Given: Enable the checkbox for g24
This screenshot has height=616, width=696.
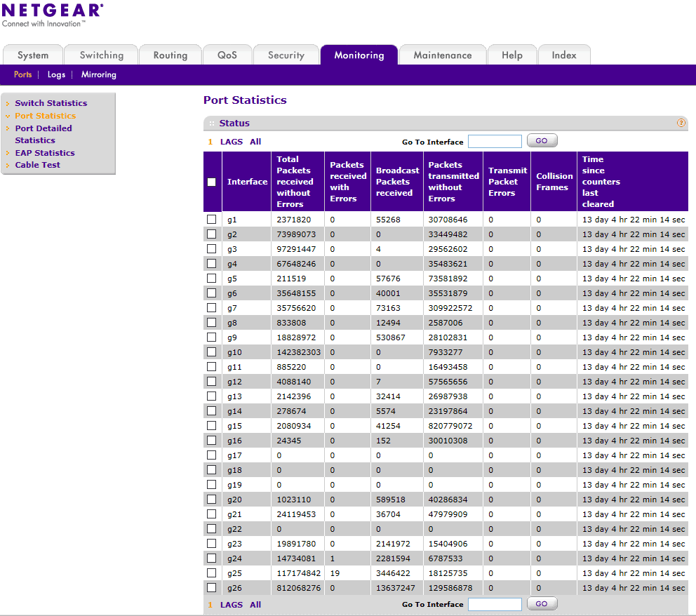Looking at the screenshot, I should 212,558.
